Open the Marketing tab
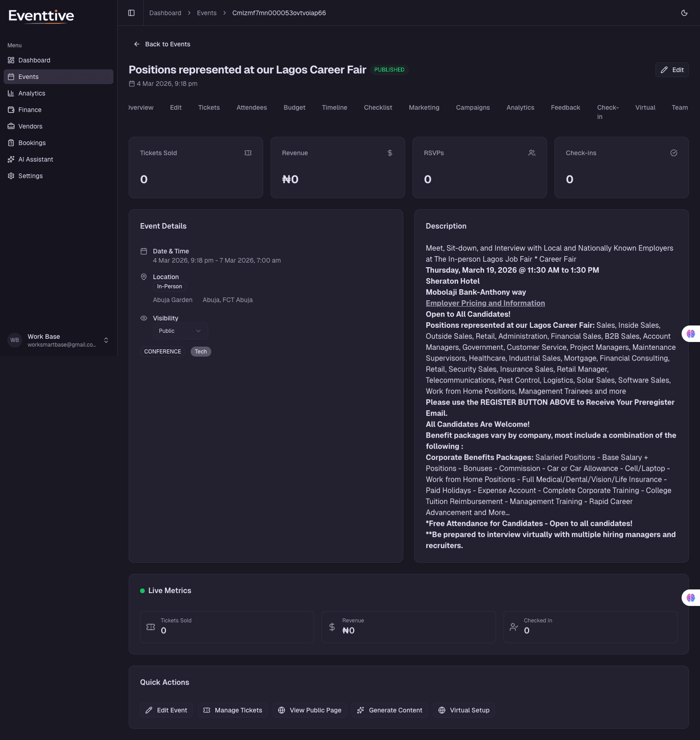 (x=423, y=107)
